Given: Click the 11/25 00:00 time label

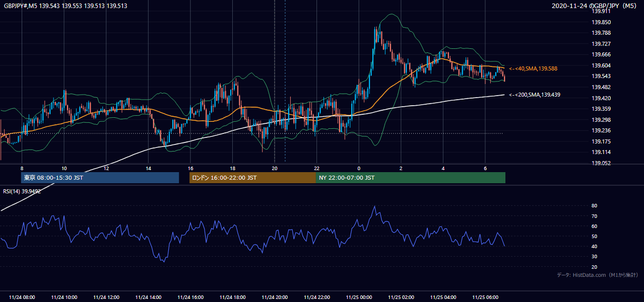Looking at the screenshot, I should [359, 297].
